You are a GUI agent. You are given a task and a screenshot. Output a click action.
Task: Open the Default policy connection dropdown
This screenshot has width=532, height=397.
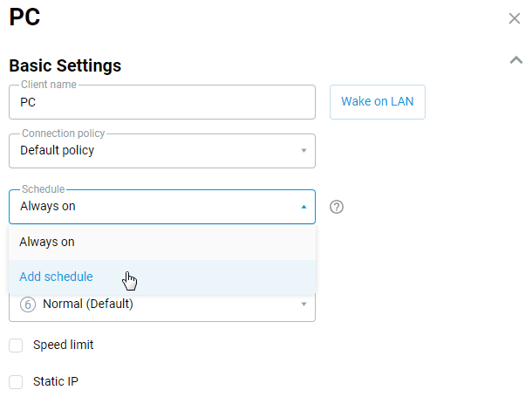(161, 150)
